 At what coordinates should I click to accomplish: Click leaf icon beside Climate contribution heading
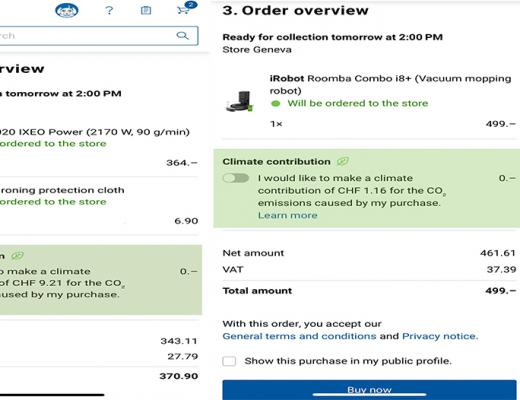point(342,162)
